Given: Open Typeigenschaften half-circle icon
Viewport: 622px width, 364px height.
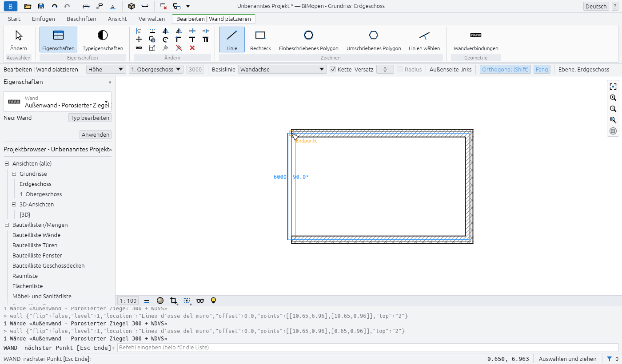Looking at the screenshot, I should coord(103,40).
